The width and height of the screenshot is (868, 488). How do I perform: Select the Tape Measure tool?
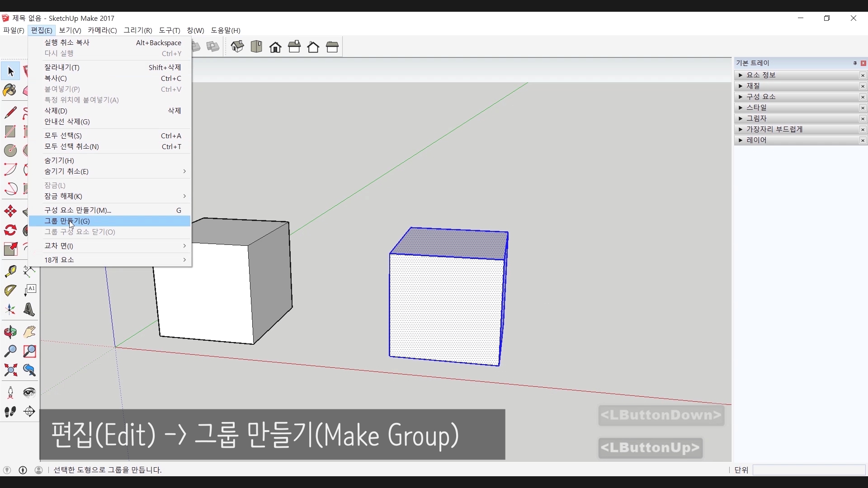10,271
